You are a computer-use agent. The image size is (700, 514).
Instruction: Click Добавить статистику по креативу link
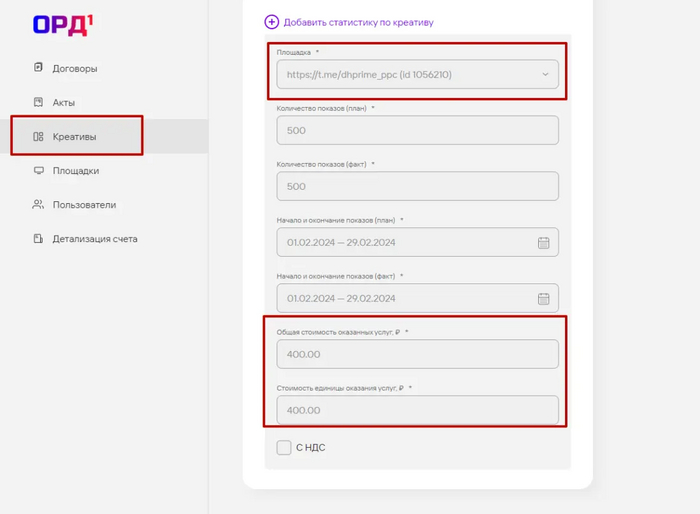pos(358,22)
